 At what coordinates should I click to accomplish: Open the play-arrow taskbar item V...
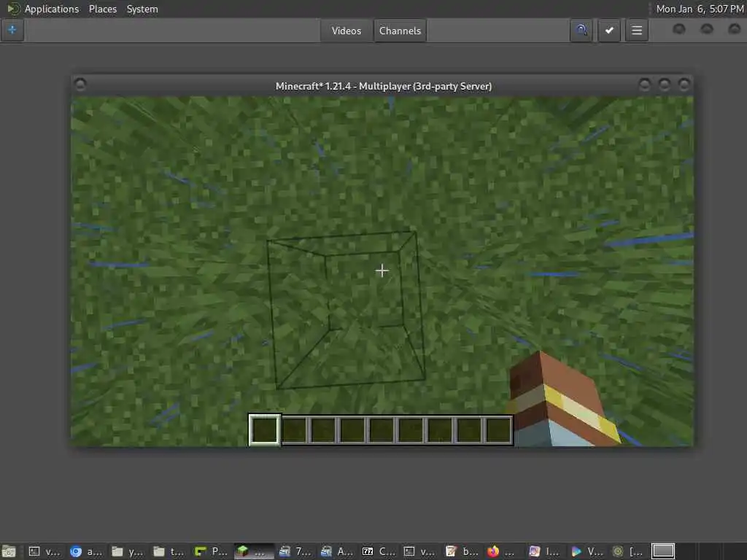click(x=587, y=551)
